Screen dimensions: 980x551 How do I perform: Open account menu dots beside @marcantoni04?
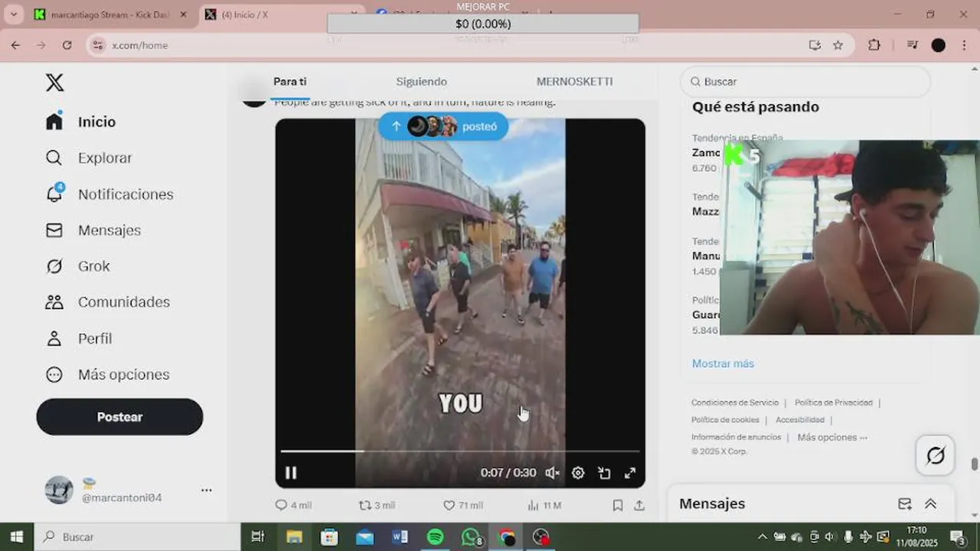[206, 490]
